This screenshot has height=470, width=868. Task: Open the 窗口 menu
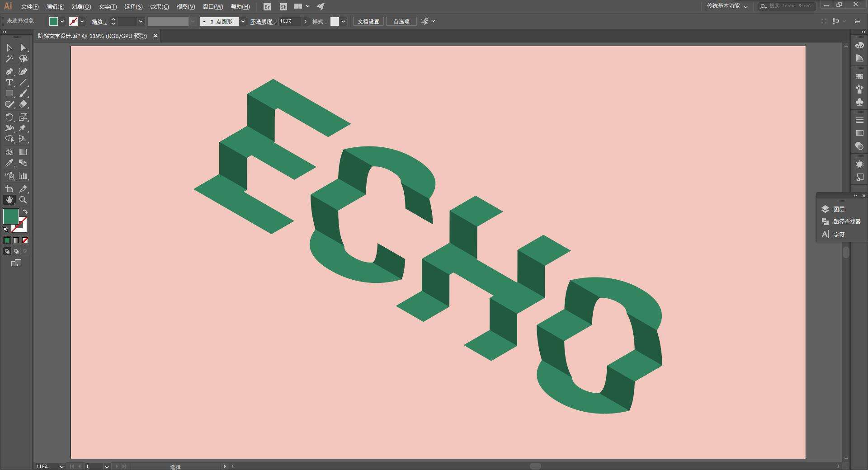(212, 6)
